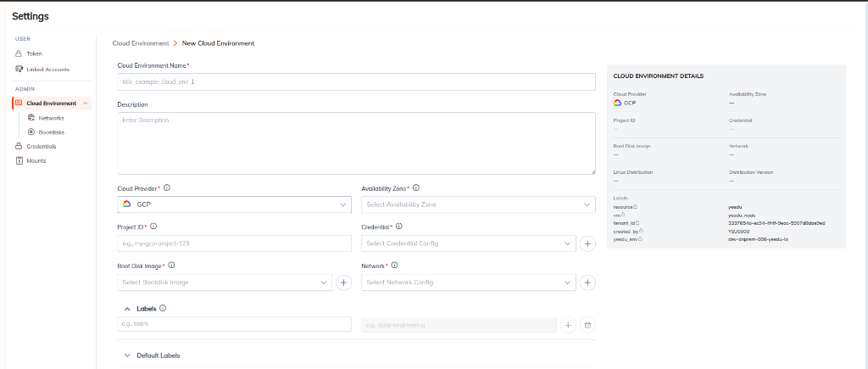The image size is (868, 369).
Task: Go to Networks sub-item
Action: (51, 118)
